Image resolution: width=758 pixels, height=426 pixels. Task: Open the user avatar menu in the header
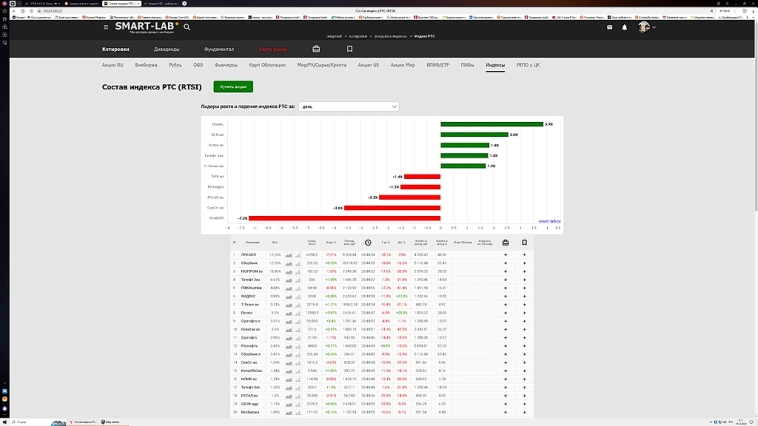click(645, 27)
